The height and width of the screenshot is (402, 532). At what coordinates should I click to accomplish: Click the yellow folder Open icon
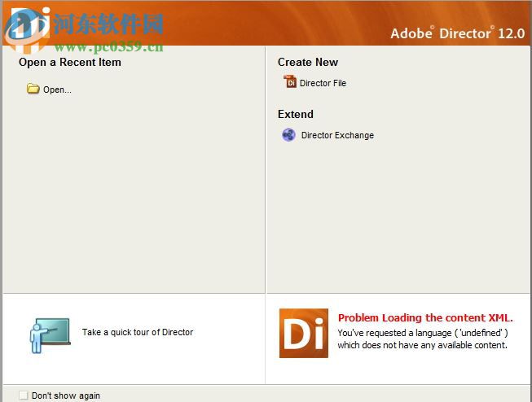click(x=33, y=89)
